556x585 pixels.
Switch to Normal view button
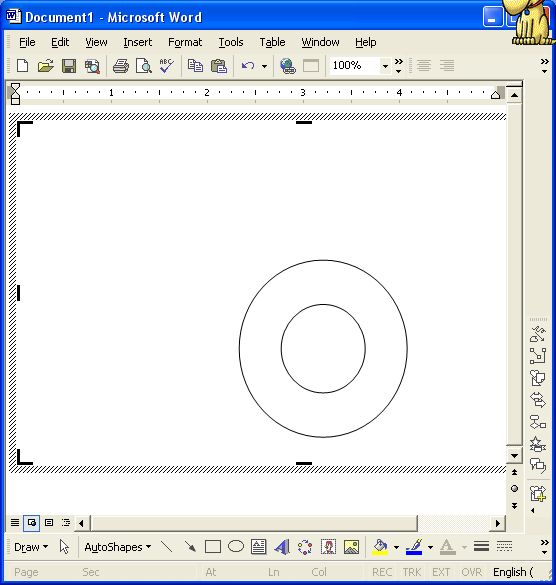coord(15,523)
